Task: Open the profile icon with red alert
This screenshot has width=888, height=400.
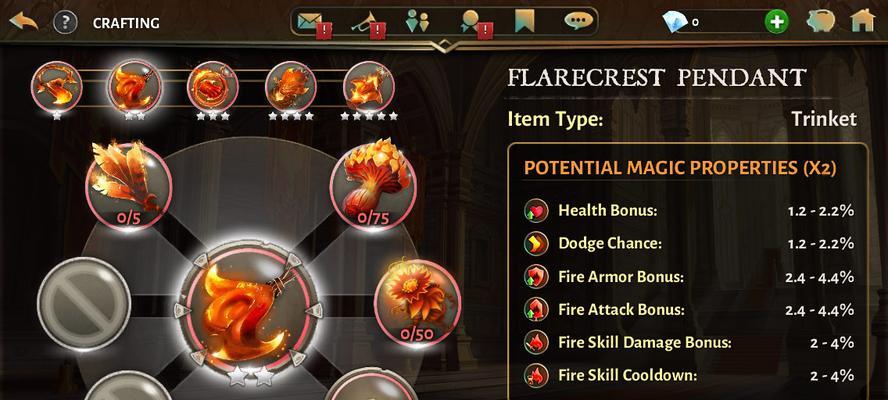Action: pos(475,24)
